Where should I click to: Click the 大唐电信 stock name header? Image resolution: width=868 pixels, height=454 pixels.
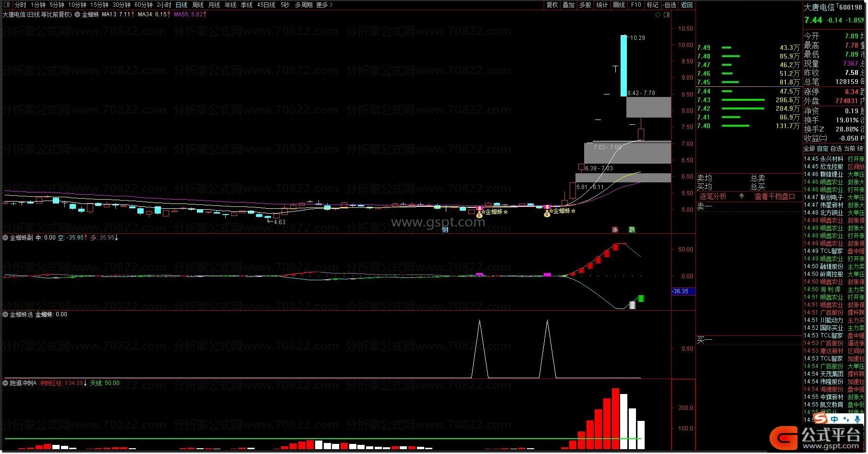click(x=819, y=8)
